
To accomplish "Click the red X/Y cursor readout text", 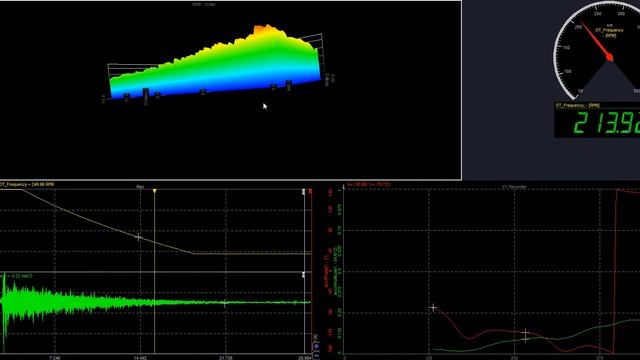I will tap(369, 184).
